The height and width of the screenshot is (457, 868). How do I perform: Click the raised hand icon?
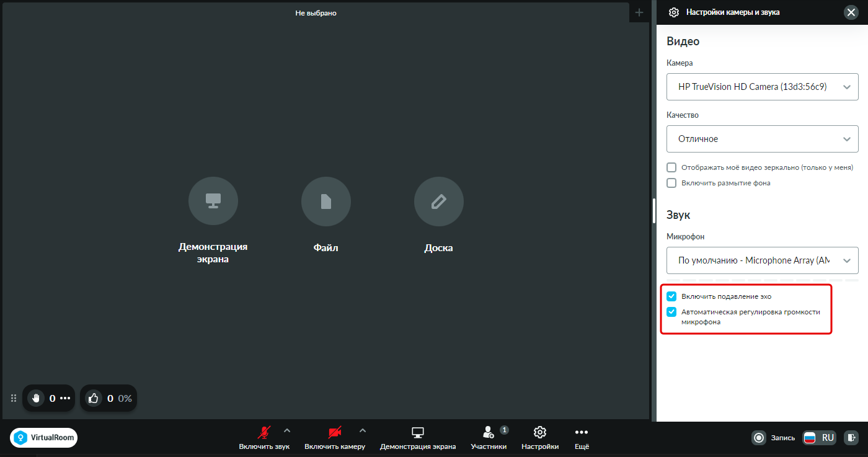pos(36,398)
